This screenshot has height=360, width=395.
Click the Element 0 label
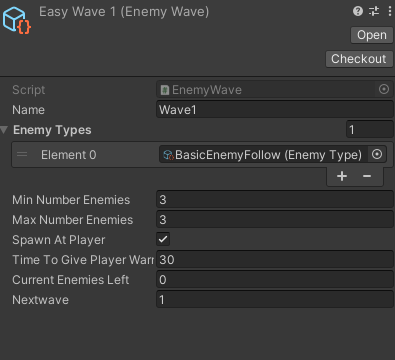pyautogui.click(x=69, y=155)
